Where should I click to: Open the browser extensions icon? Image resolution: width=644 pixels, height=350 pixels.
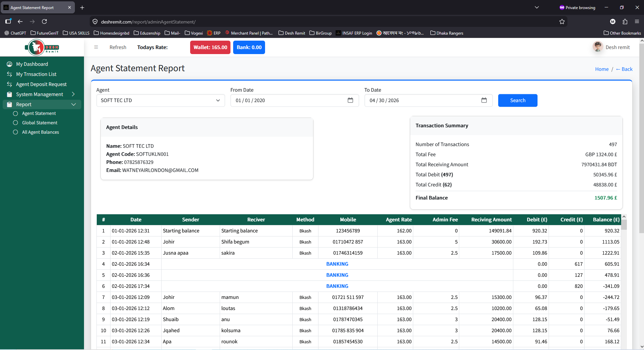coord(625,21)
